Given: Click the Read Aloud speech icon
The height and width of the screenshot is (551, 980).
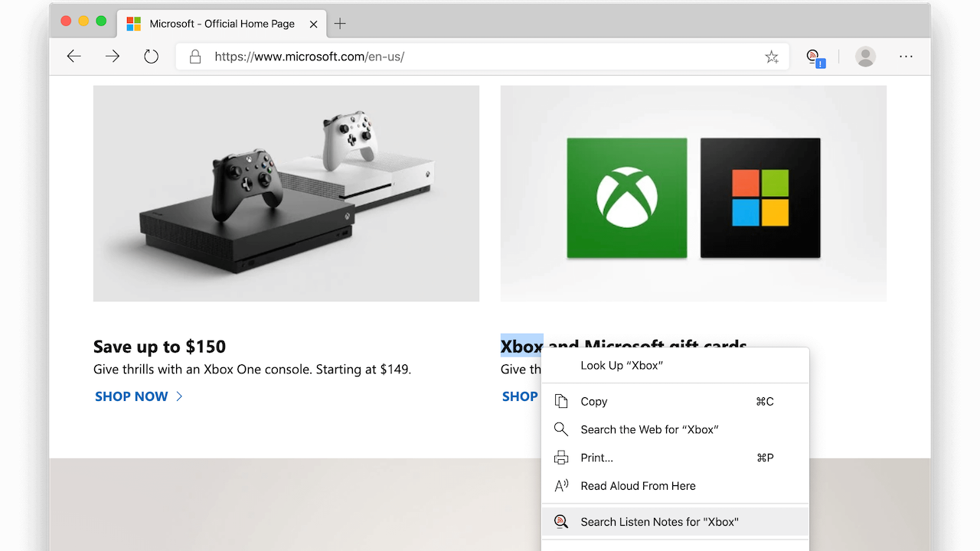Looking at the screenshot, I should (x=561, y=486).
